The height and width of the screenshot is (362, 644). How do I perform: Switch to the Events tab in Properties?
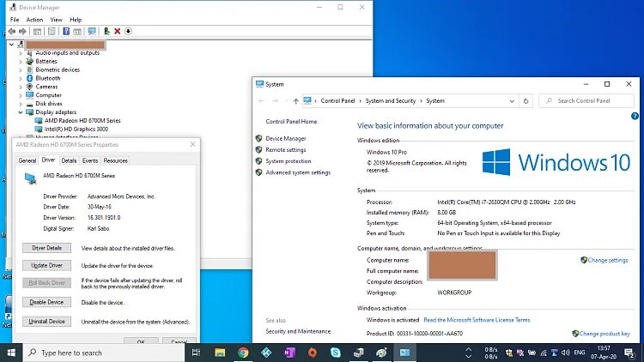coord(90,160)
